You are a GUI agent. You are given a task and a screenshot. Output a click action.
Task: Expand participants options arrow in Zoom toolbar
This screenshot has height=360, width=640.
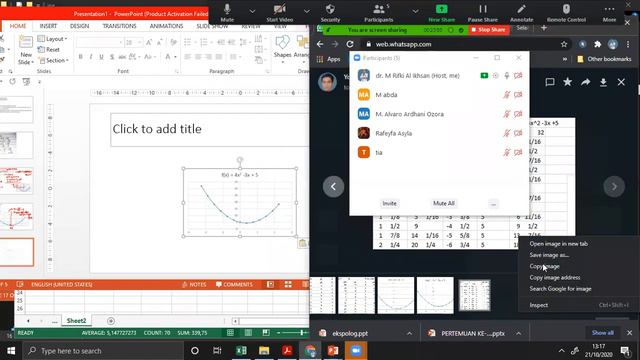pyautogui.click(x=415, y=11)
